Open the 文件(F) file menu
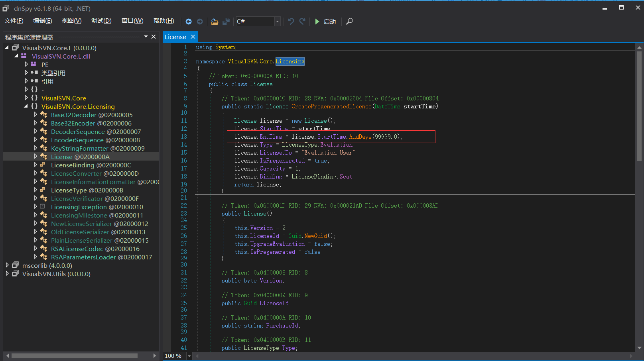 click(x=14, y=21)
